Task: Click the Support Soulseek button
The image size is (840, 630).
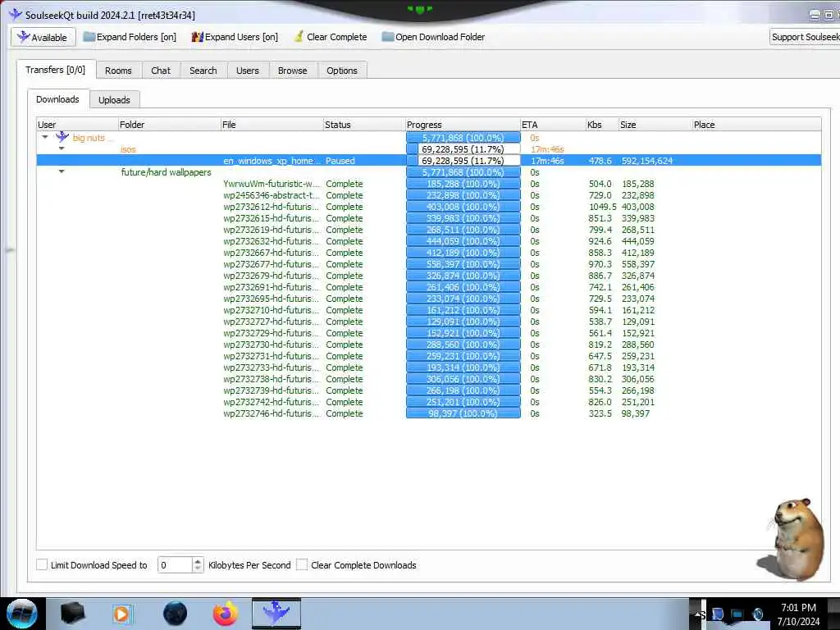Action: pyautogui.click(x=805, y=37)
